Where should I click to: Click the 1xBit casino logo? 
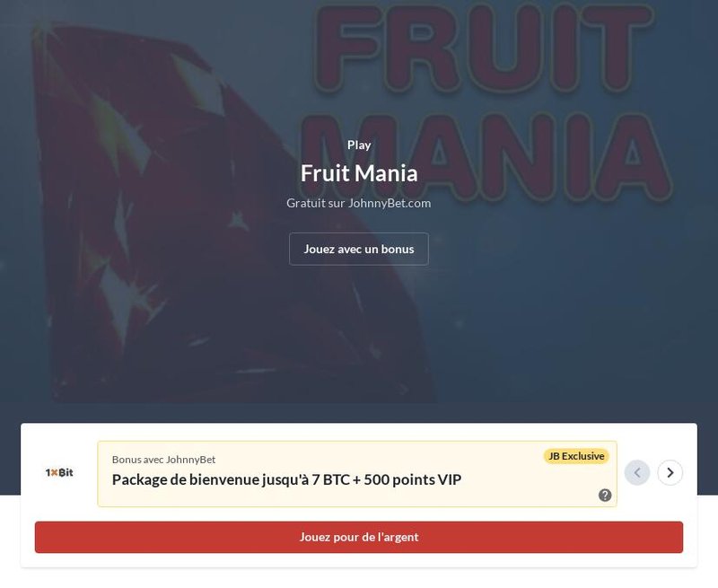59,472
